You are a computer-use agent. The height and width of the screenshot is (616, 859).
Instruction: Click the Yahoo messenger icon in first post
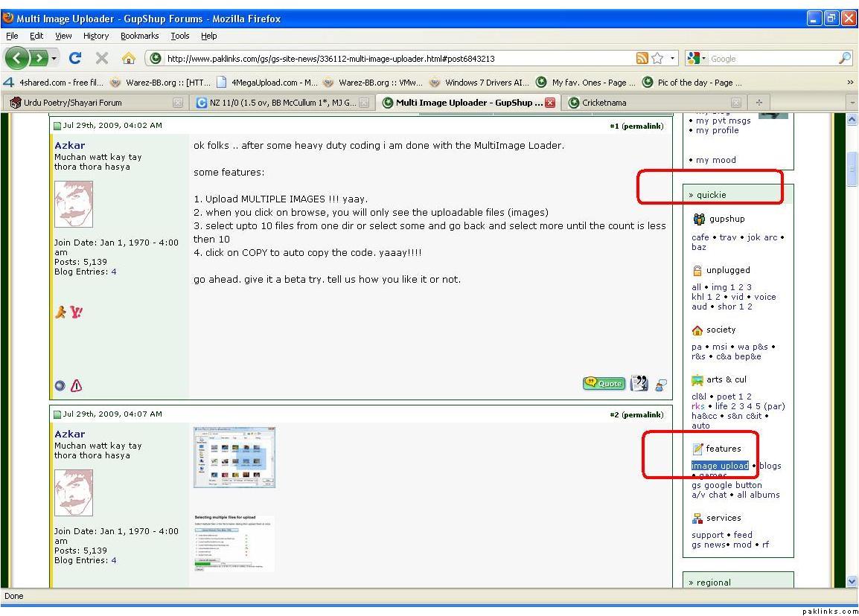tap(75, 313)
